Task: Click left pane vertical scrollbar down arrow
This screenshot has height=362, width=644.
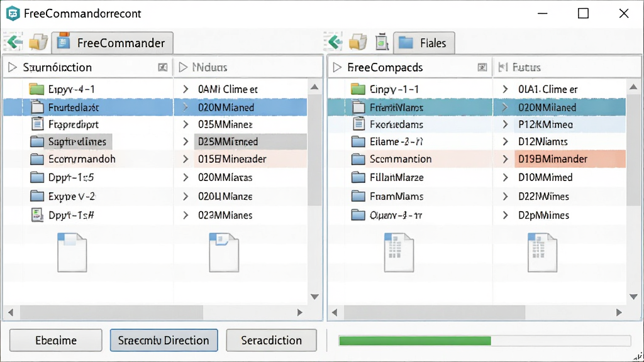Action: 314,297
